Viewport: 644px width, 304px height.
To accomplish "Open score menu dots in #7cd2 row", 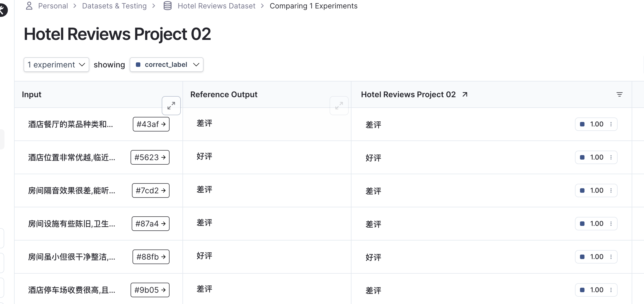I will click(611, 190).
